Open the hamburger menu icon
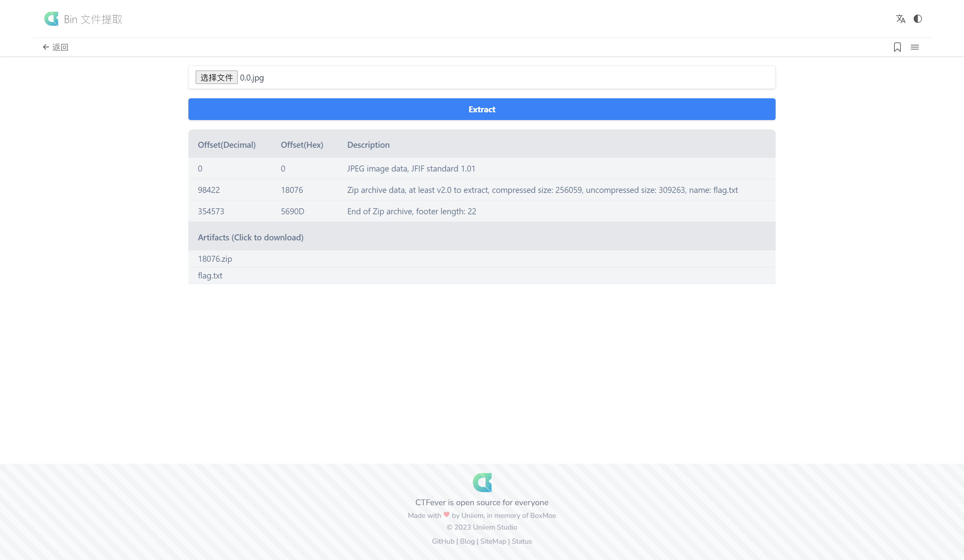The width and height of the screenshot is (964, 560). [915, 47]
